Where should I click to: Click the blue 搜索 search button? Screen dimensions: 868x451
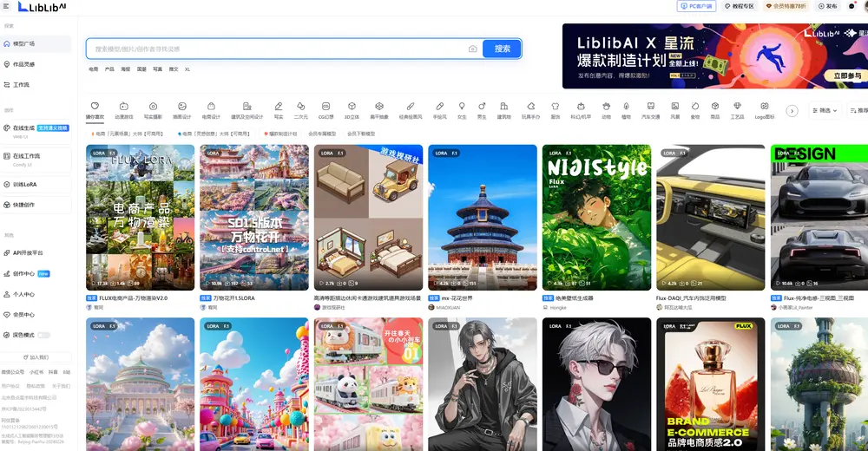(502, 49)
